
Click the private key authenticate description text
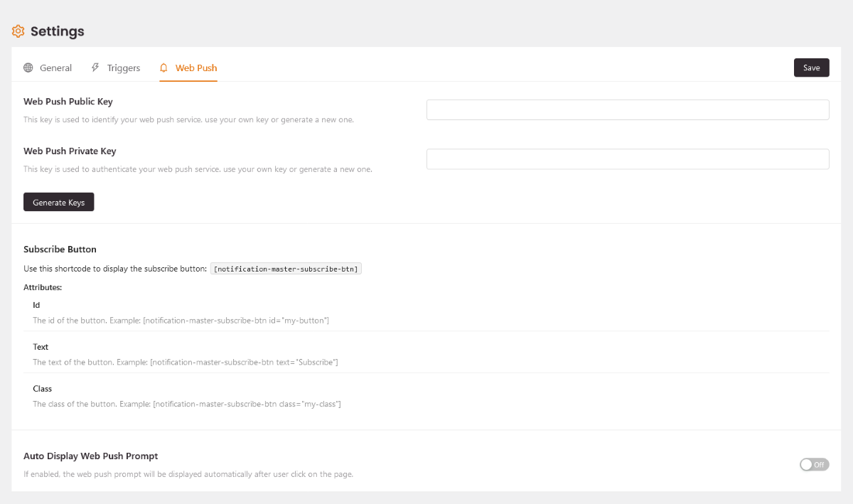(x=198, y=169)
